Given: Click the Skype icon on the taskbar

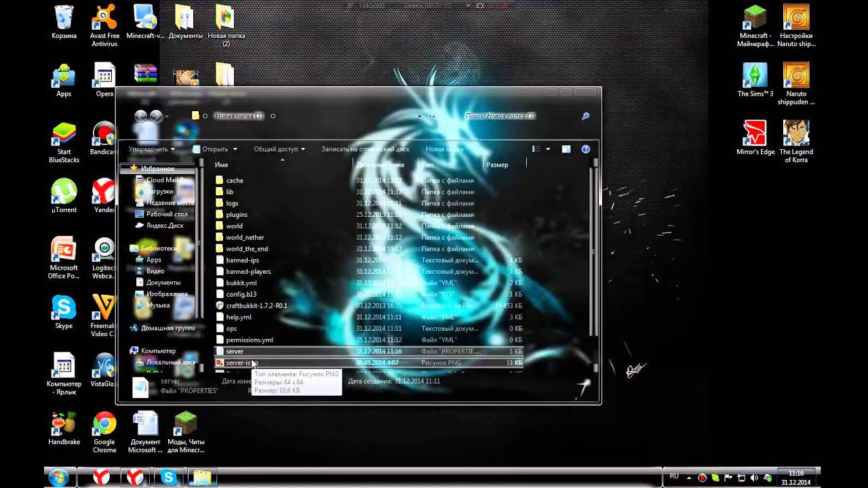Looking at the screenshot, I should [x=168, y=478].
